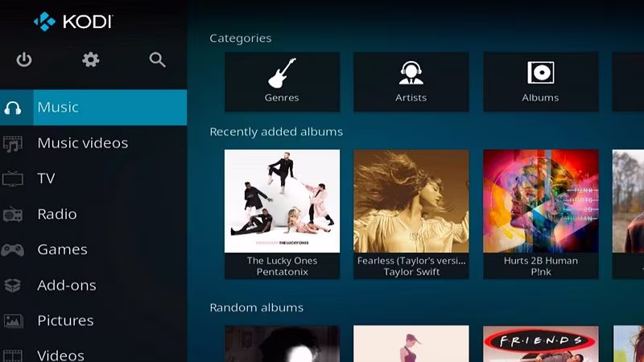
Task: Click the Genres guitar icon
Action: coord(282,73)
